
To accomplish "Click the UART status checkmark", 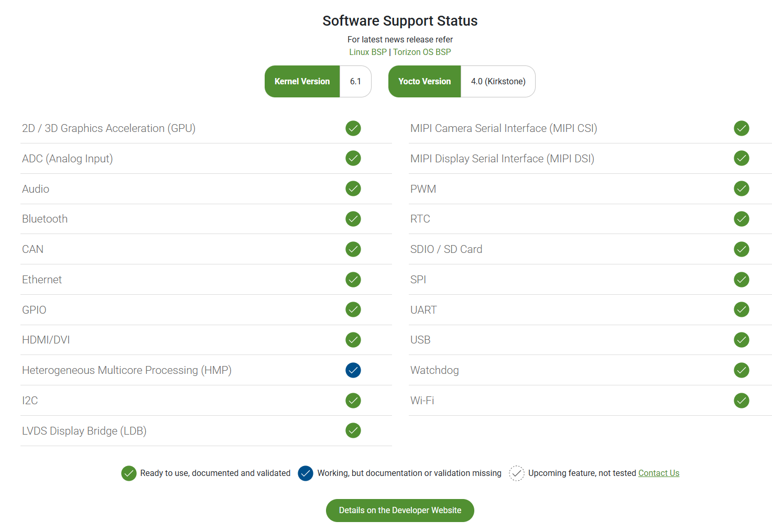I will [742, 309].
